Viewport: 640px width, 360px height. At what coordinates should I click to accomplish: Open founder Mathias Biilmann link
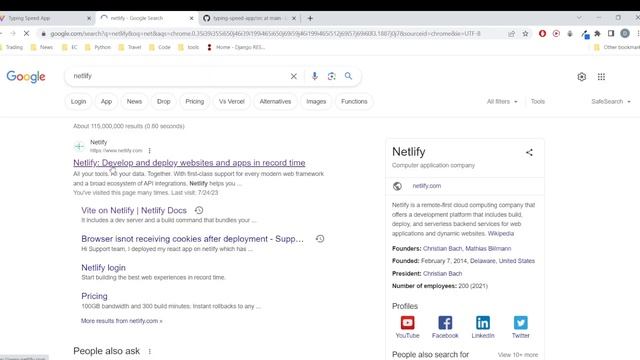click(x=488, y=249)
